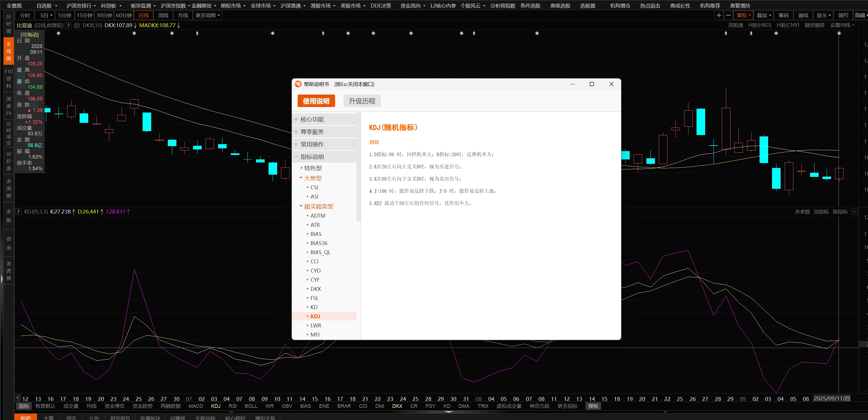Toggle the 简约 view mode
Screen dimensions: 868x420
[843, 16]
